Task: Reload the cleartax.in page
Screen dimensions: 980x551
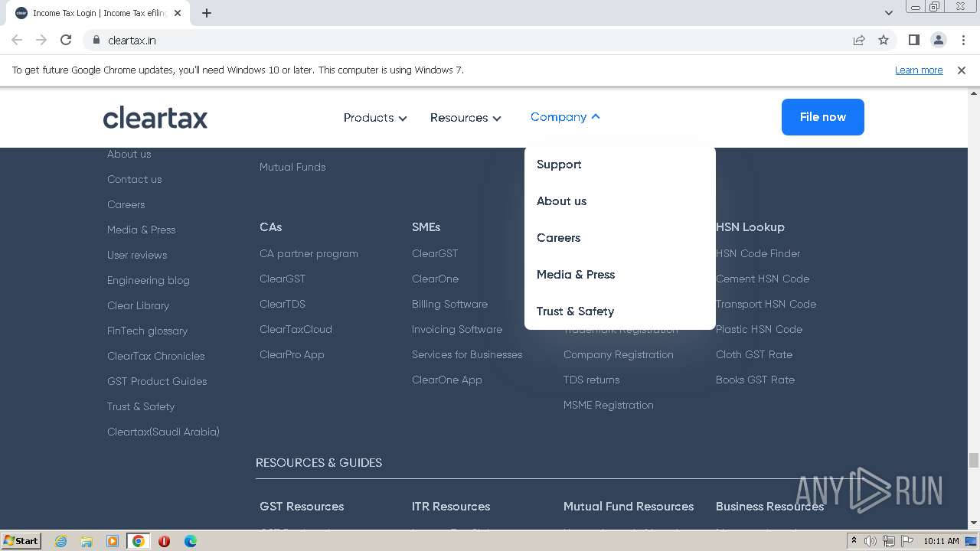Action: [x=66, y=40]
